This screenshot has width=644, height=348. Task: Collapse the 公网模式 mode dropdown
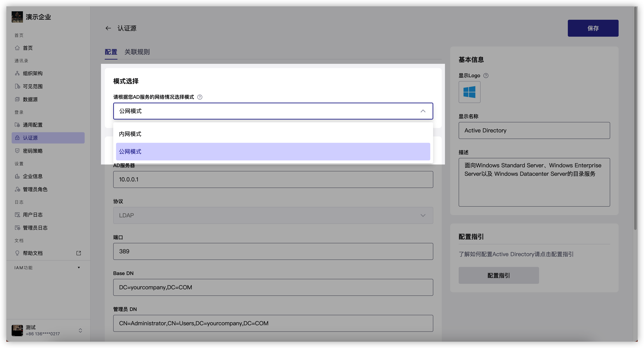click(273, 111)
